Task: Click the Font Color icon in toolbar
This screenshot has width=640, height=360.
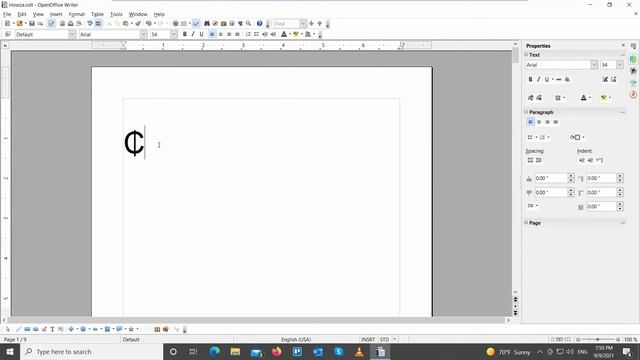Action: [284, 35]
